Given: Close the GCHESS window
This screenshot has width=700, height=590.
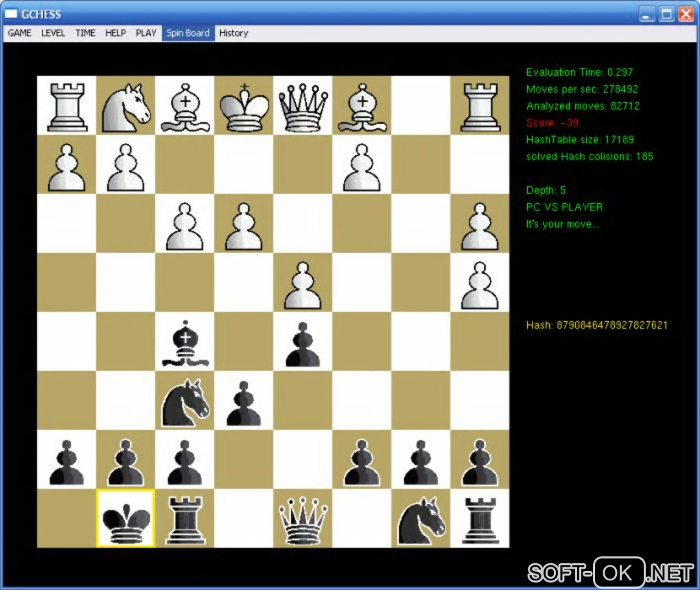Looking at the screenshot, I should click(686, 14).
